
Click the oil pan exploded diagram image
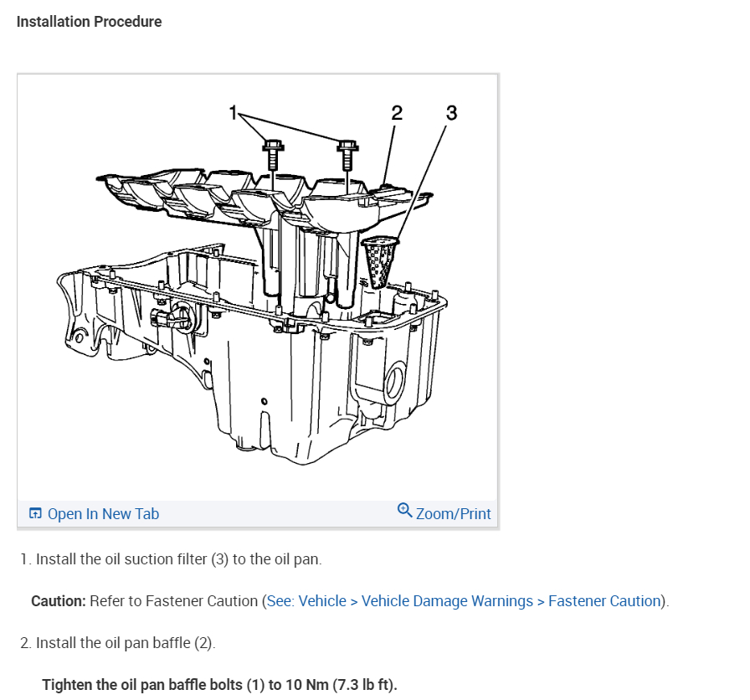click(257, 287)
